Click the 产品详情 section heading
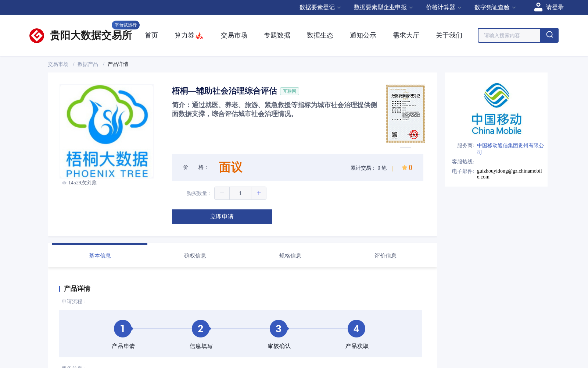Image resolution: width=588 pixels, height=368 pixels. coord(77,289)
